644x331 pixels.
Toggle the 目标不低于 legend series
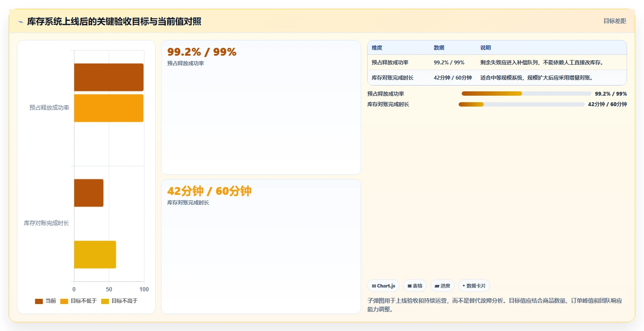[78, 301]
